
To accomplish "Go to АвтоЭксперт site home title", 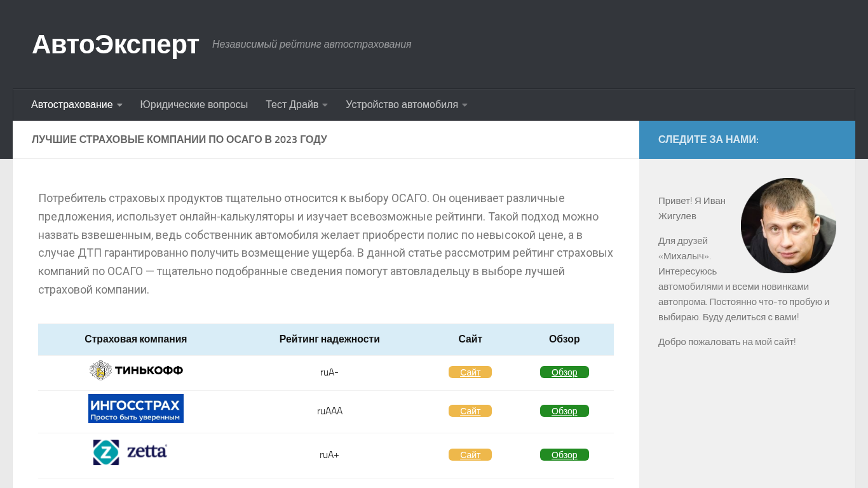I will tap(116, 44).
